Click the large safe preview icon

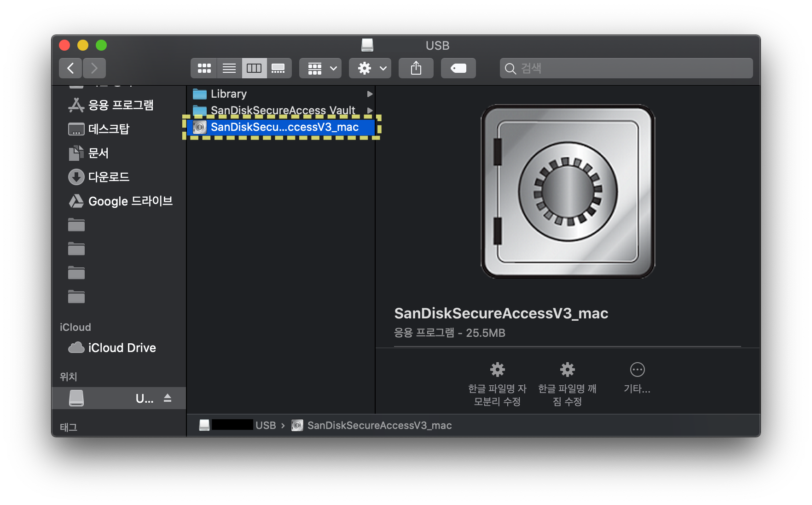pos(568,191)
